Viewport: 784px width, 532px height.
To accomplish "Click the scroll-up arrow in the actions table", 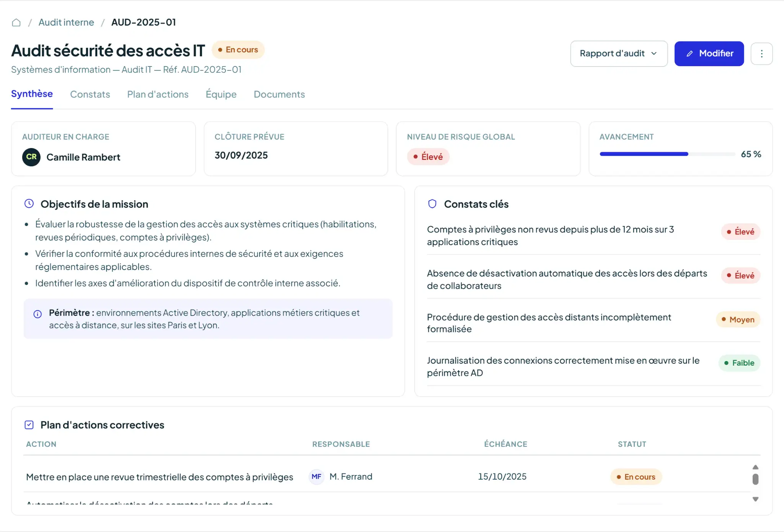I will pos(755,467).
